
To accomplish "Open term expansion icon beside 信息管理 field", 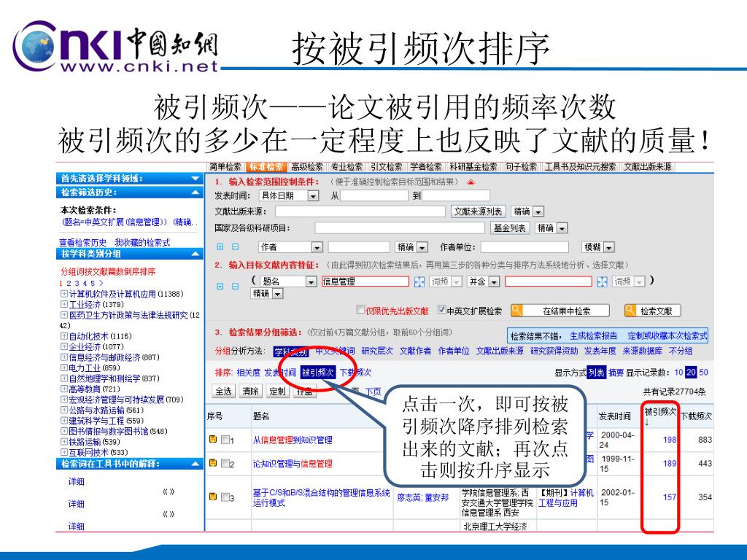I will [x=419, y=281].
